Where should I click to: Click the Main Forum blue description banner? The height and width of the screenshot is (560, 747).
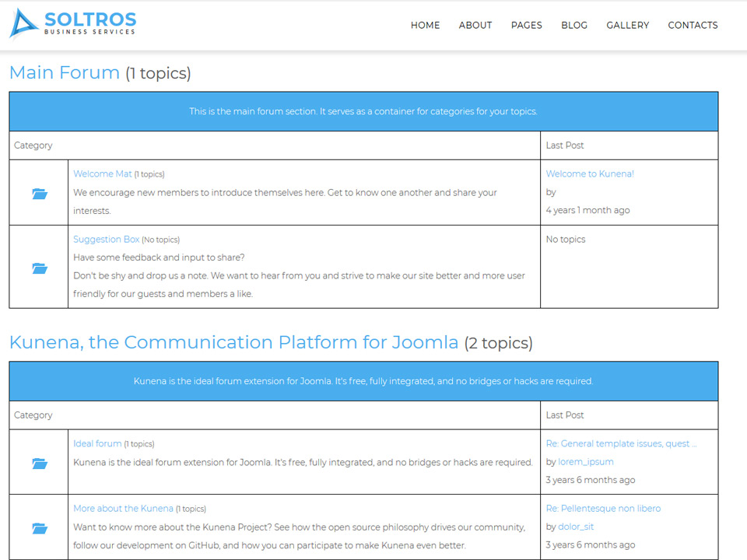[x=363, y=111]
